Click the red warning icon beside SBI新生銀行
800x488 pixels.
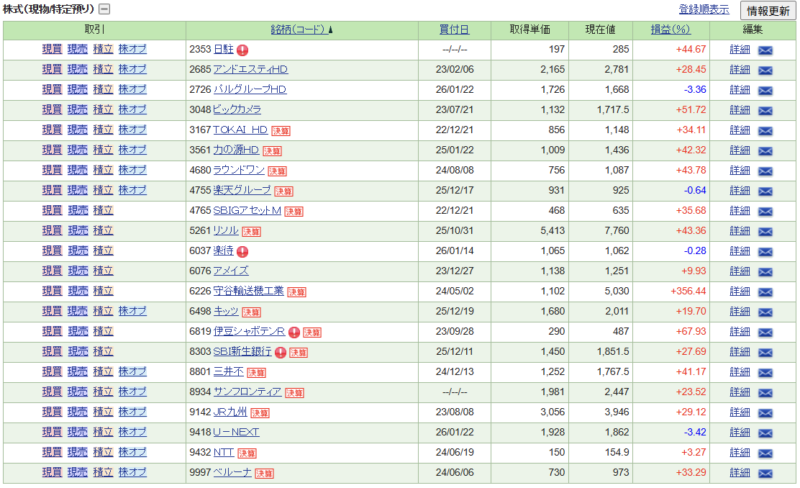pyautogui.click(x=281, y=352)
